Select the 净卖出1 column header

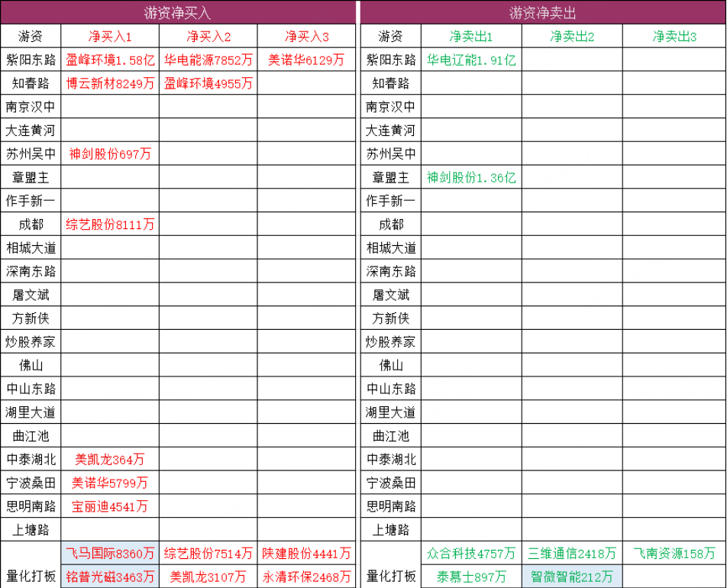tap(471, 36)
